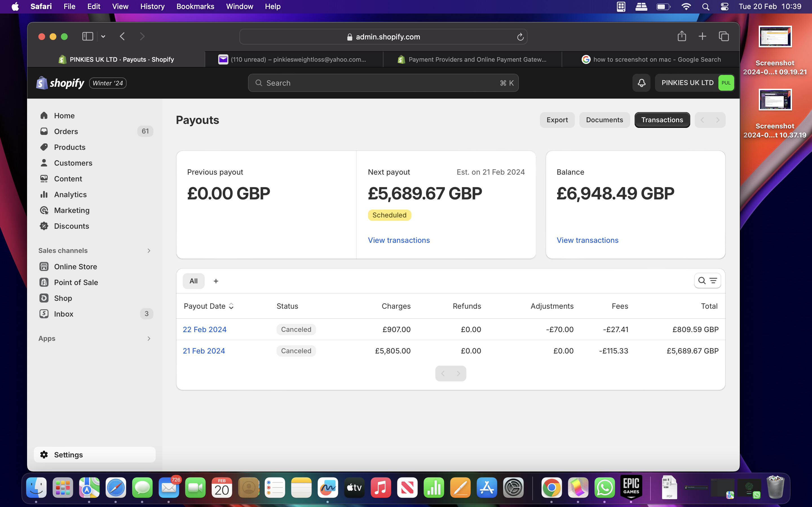Expand the Apps section
The image size is (812, 507).
(149, 338)
